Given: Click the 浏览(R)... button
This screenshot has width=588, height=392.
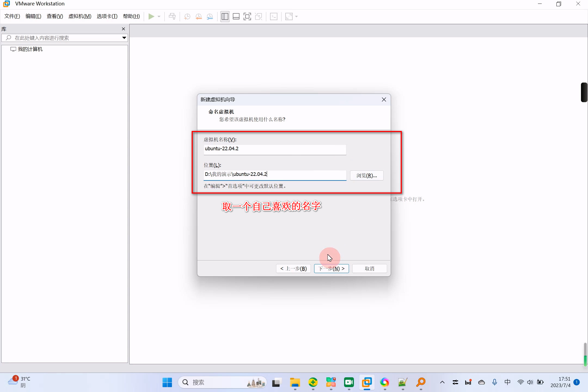Looking at the screenshot, I should [367, 176].
